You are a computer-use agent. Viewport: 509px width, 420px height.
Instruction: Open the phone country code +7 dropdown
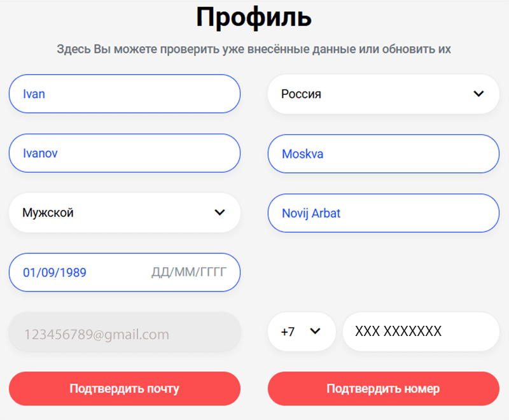point(302,332)
